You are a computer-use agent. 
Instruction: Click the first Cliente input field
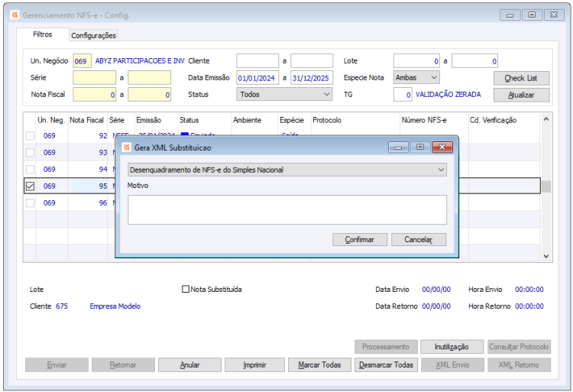pos(257,60)
